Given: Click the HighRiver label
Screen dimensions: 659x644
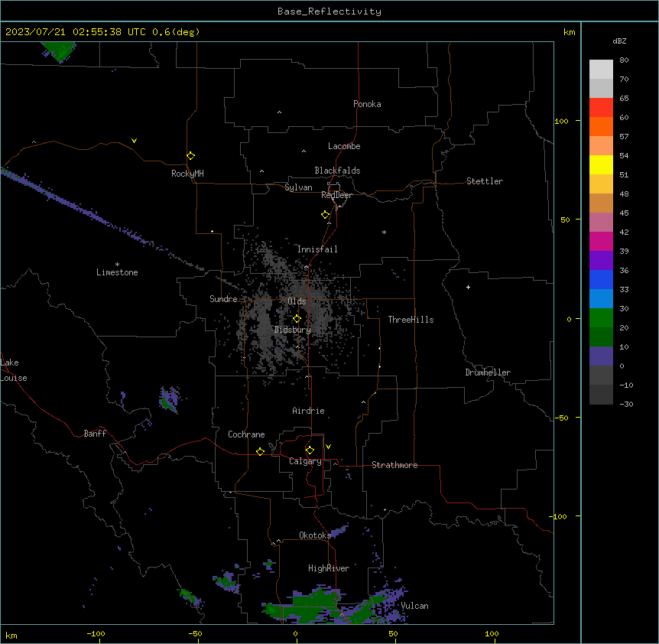Looking at the screenshot, I should (x=329, y=568).
